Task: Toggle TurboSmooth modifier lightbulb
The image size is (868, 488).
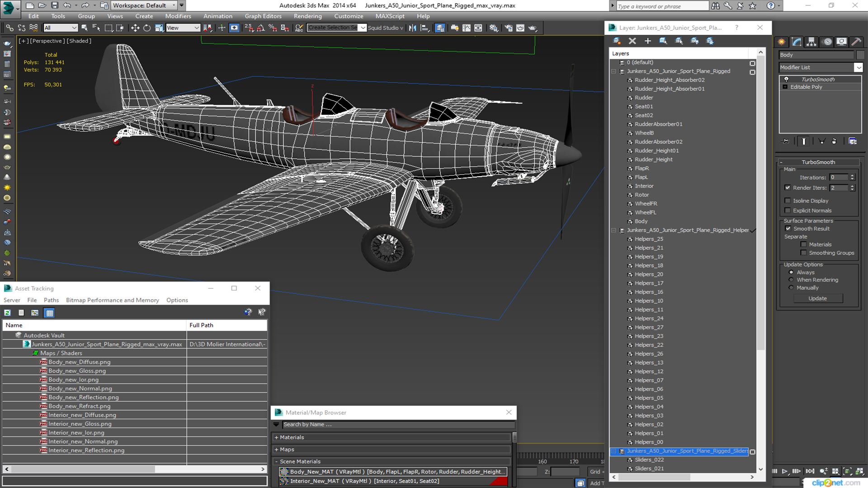Action: click(x=786, y=80)
